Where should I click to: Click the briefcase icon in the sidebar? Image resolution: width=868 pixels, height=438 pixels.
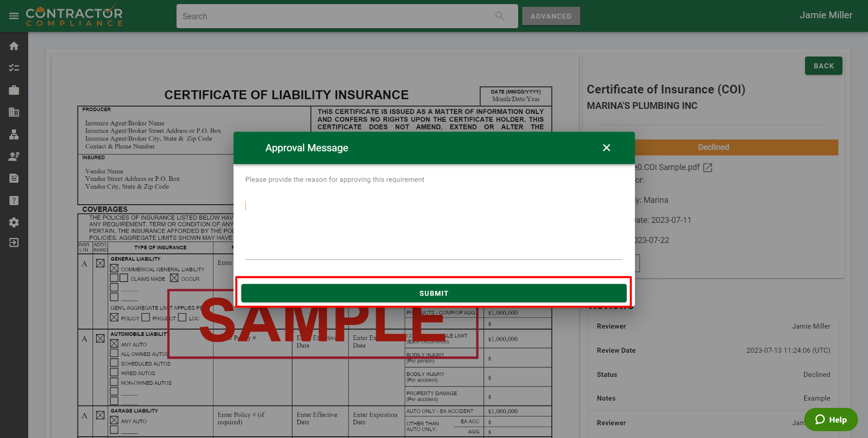pos(14,90)
